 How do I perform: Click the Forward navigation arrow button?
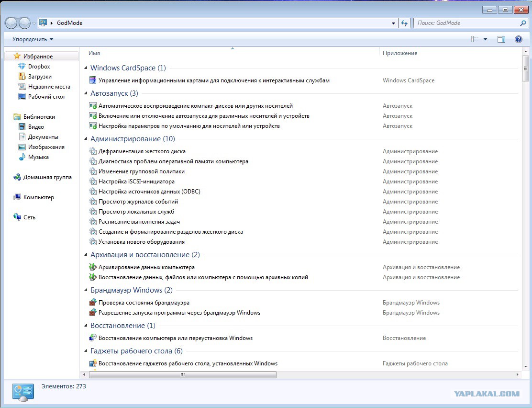coord(24,23)
